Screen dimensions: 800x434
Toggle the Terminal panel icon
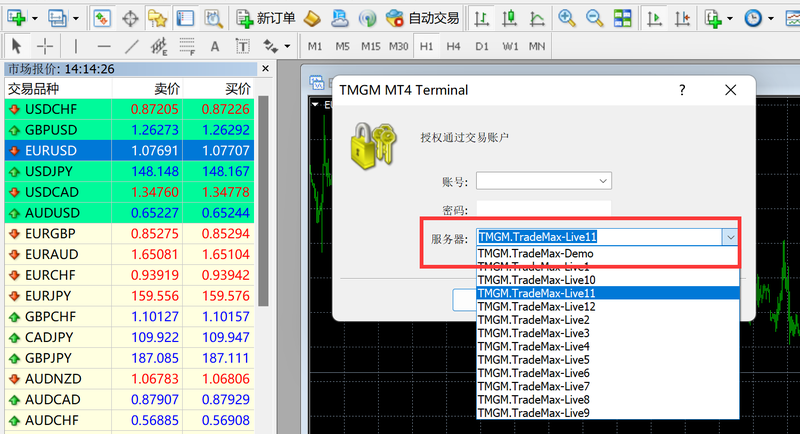point(185,19)
